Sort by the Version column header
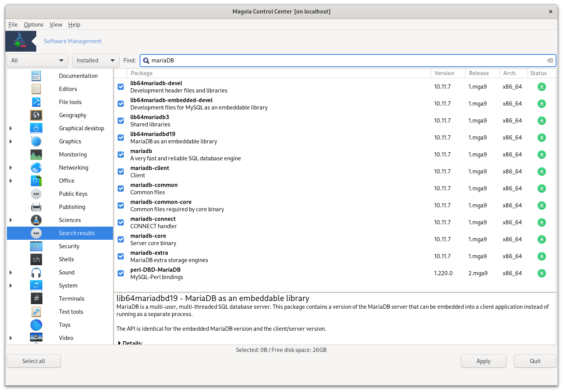 click(448, 73)
